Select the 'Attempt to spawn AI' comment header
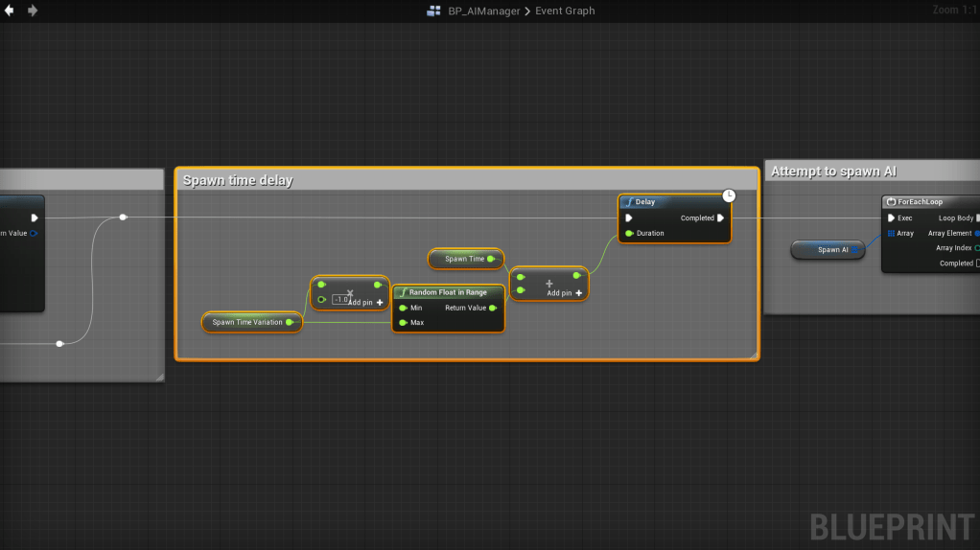Screen dimensions: 980x550 point(833,172)
